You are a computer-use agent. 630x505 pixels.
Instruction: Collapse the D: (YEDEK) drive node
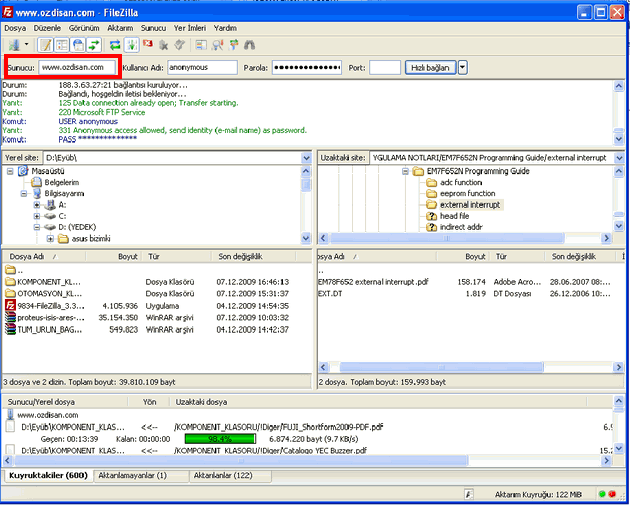tap(37, 227)
